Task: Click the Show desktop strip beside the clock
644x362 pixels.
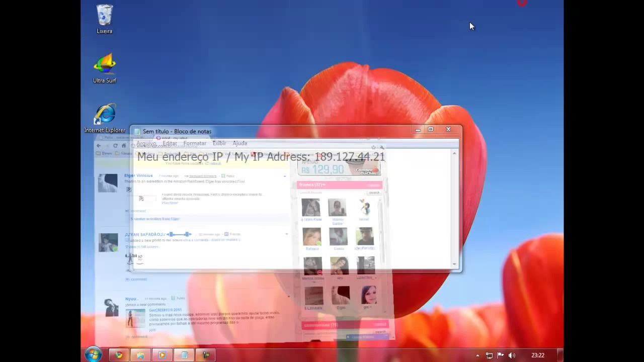Action: click(x=560, y=355)
